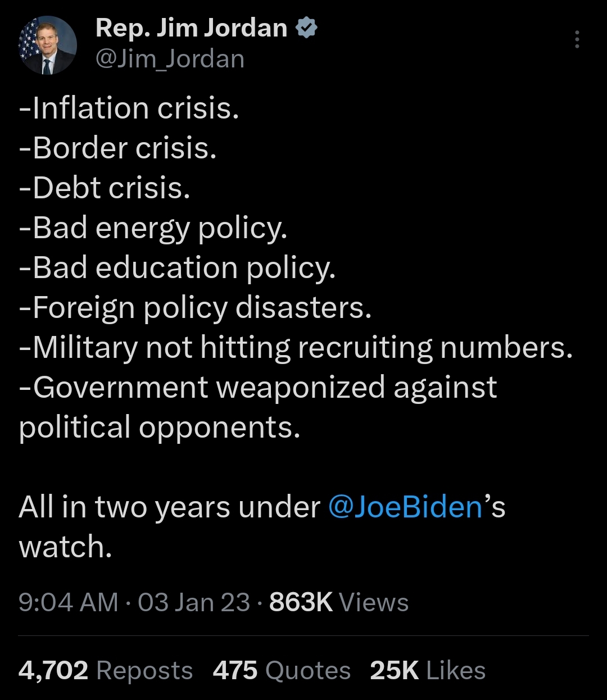Click the "Government weaponized against" line
Screen dimensions: 607x700
(x=259, y=388)
